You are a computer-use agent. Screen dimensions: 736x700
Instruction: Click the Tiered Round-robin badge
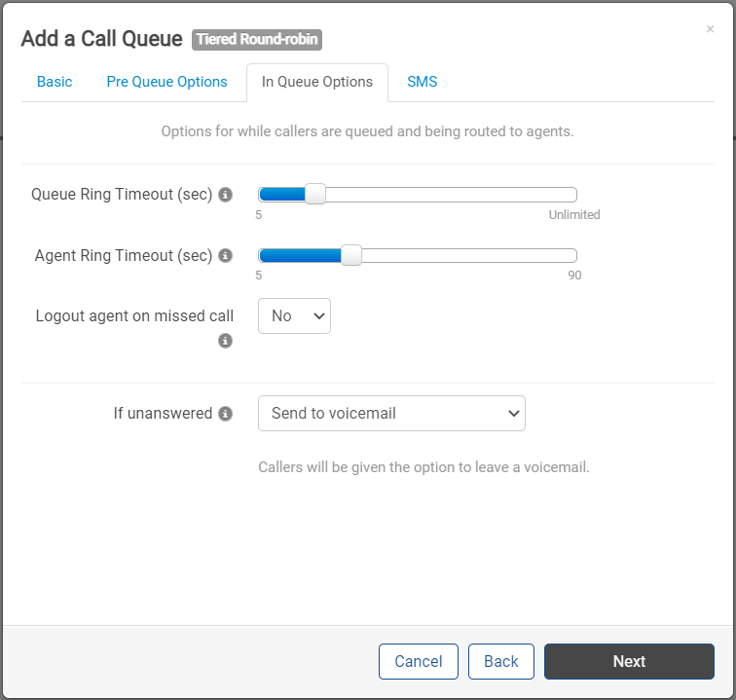257,40
